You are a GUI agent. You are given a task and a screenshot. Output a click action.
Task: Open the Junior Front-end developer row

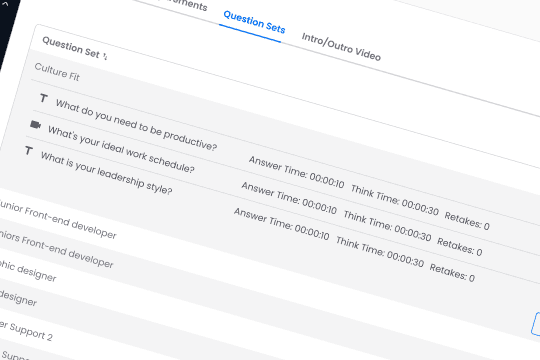click(x=58, y=219)
